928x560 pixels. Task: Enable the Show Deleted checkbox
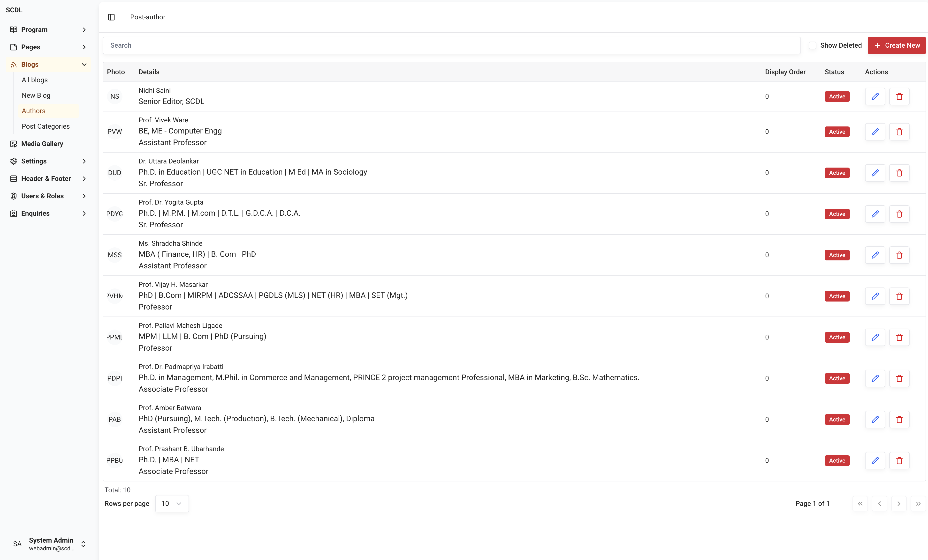click(x=812, y=45)
